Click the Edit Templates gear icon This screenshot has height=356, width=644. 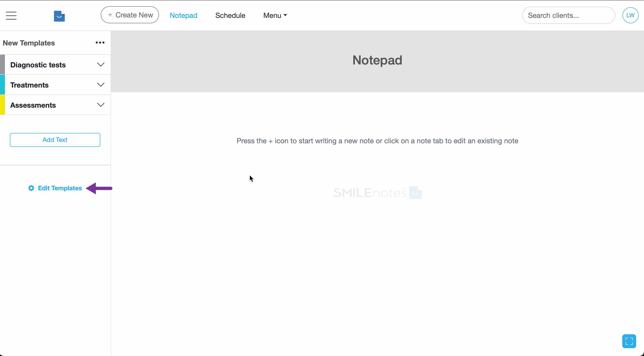(x=31, y=188)
